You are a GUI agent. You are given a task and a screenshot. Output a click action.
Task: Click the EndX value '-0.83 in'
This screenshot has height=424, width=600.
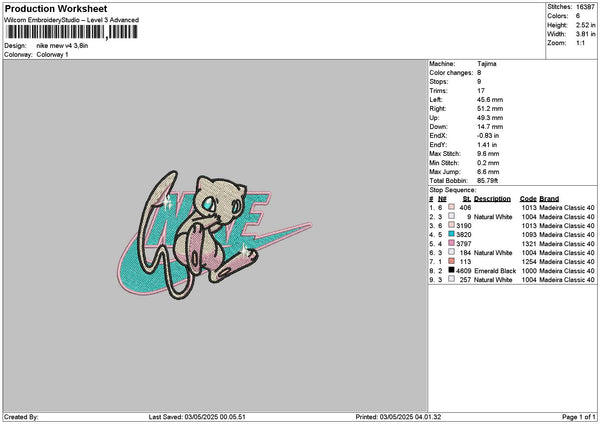click(x=488, y=136)
